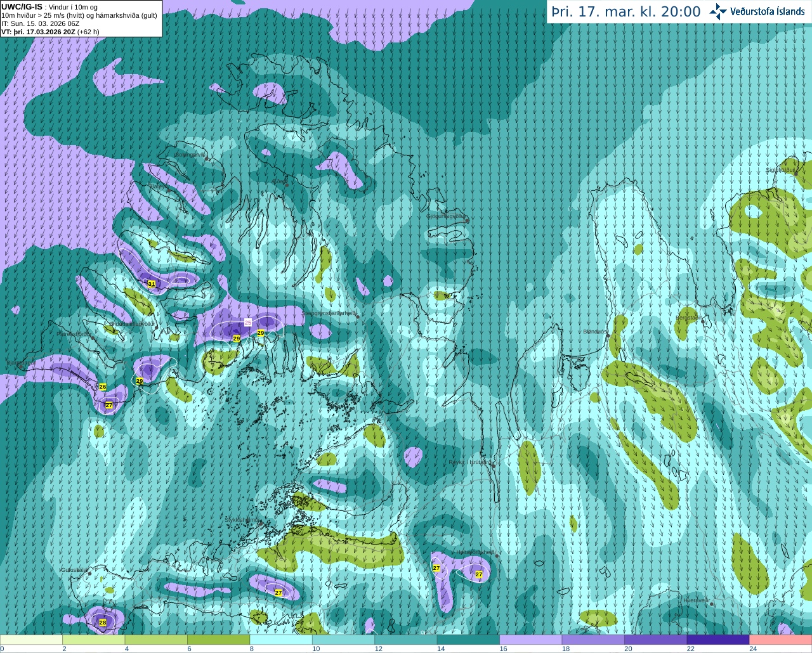Click the Gjögurflugvöllur station label
This screenshot has width=812, height=653.
[445, 216]
